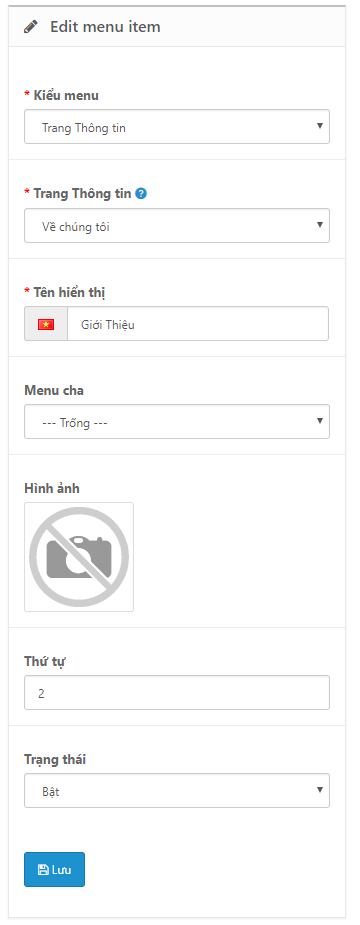
Task: Open the Menu cha dropdown
Action: [177, 422]
